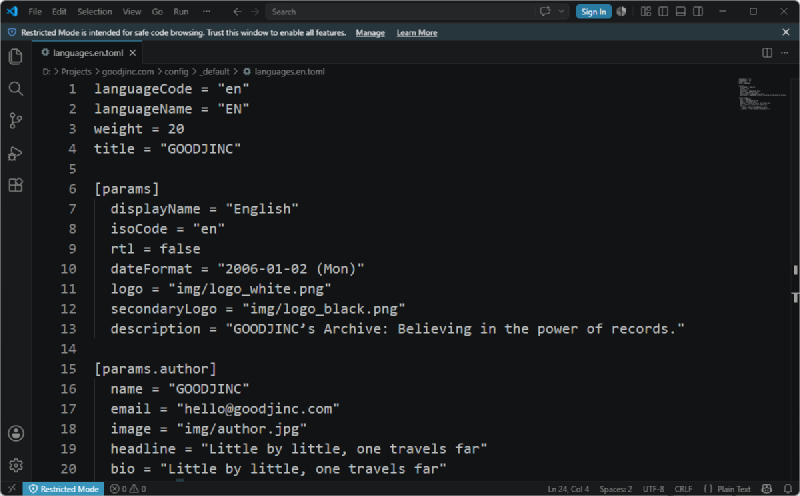Viewport: 800px width, 496px height.
Task: Click the Manage link in banner
Action: pyautogui.click(x=370, y=33)
